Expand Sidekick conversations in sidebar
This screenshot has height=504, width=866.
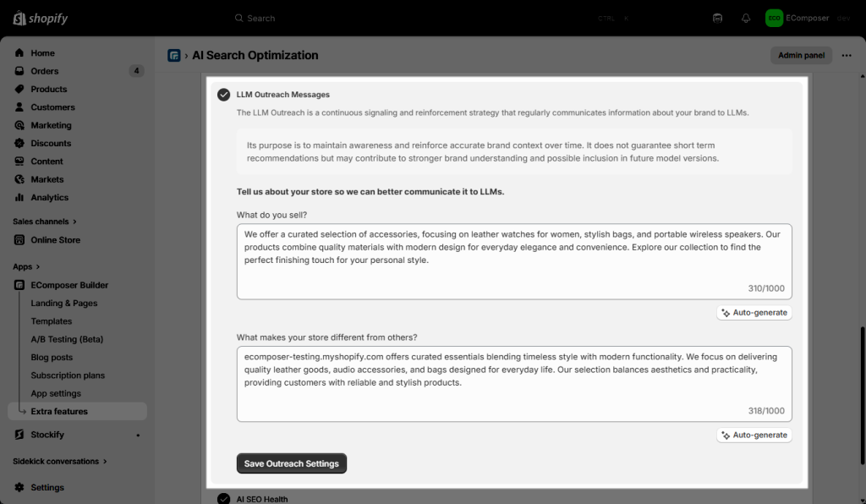pos(106,462)
